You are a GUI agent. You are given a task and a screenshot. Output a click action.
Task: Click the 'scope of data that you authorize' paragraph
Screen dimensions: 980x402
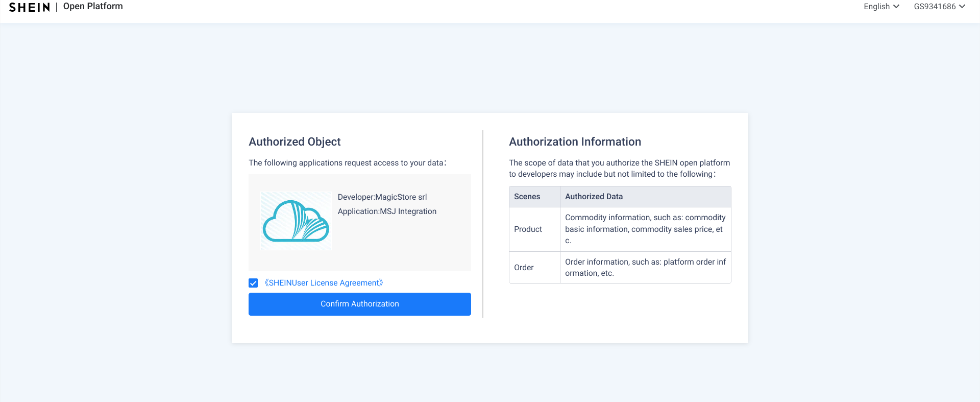tap(620, 169)
